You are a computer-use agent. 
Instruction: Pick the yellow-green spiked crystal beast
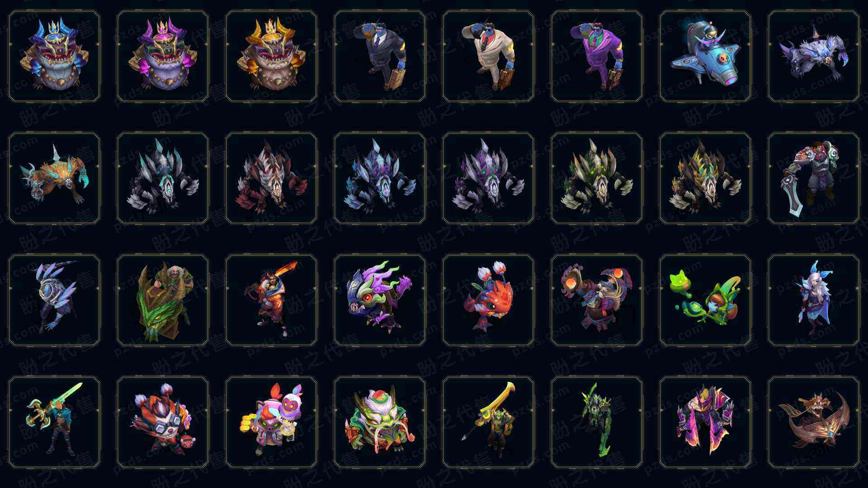[705, 178]
